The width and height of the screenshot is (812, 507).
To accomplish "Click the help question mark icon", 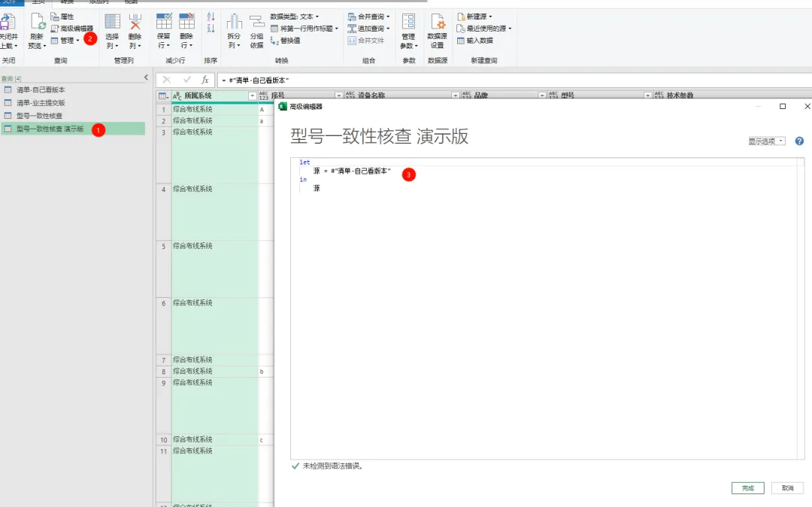I will pyautogui.click(x=799, y=141).
